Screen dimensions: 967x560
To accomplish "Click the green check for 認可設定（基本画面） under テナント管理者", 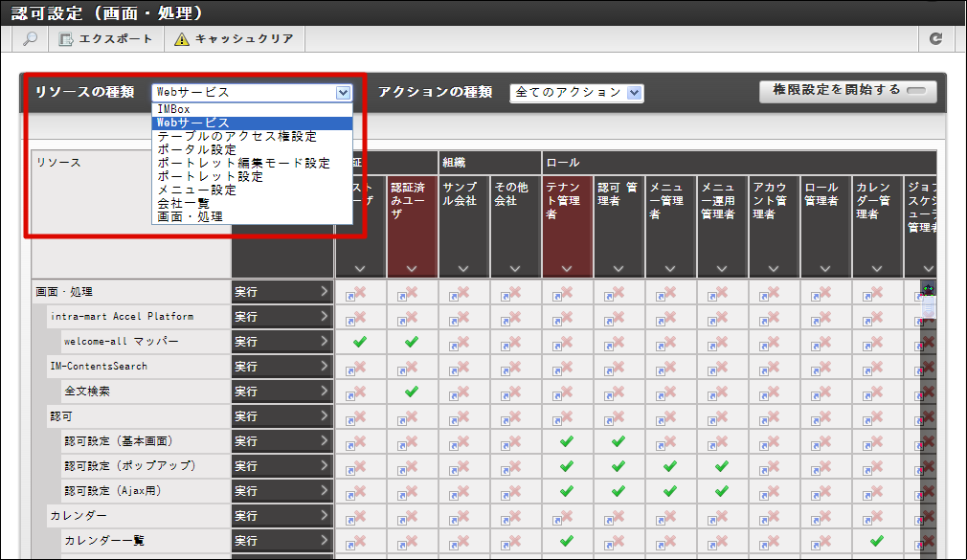I will point(567,440).
